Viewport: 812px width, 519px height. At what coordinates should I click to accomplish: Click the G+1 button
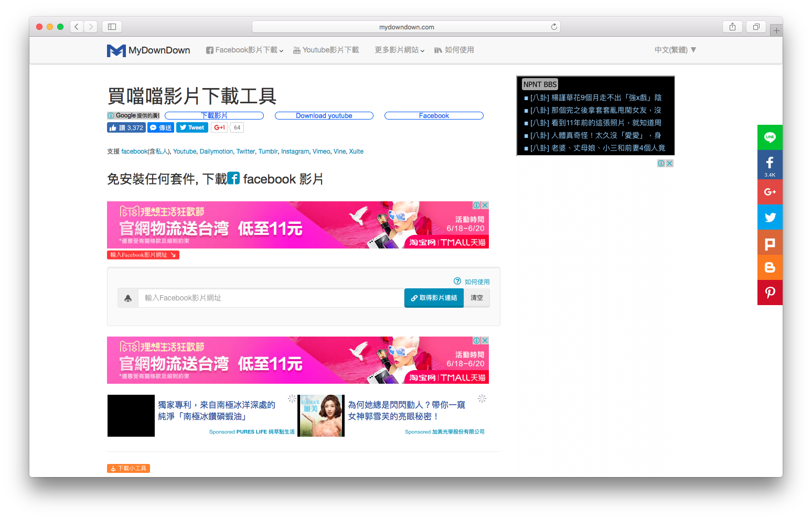[x=219, y=127]
